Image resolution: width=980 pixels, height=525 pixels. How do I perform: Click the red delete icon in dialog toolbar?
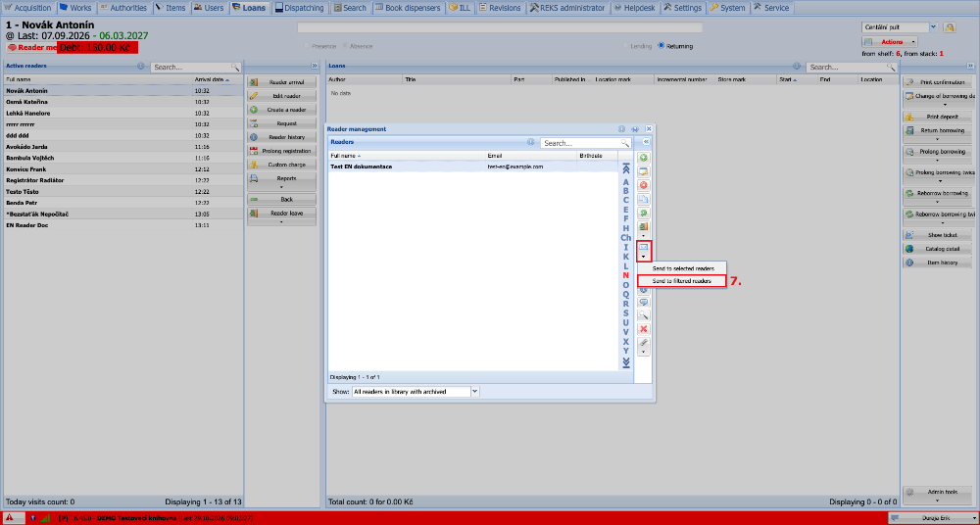[643, 186]
